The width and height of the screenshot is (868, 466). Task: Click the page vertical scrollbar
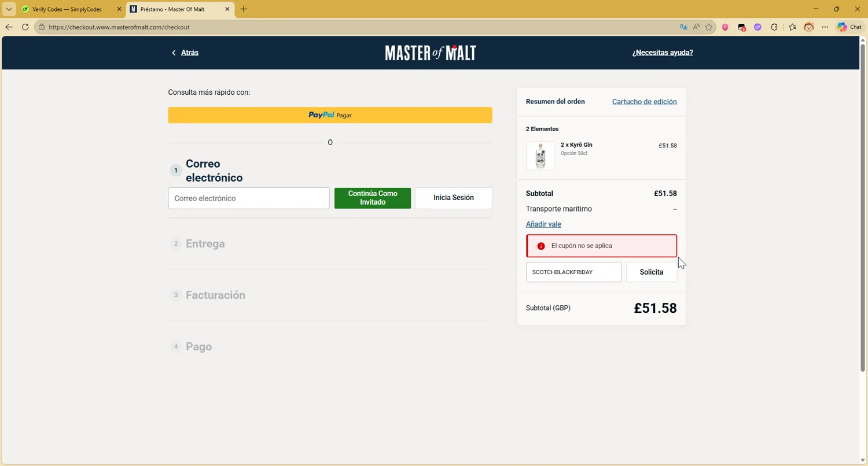[863, 208]
